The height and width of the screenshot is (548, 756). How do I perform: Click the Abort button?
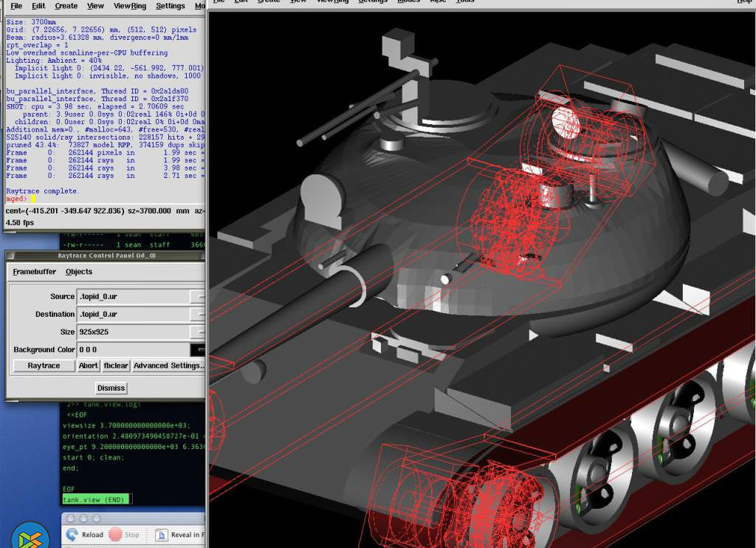pyautogui.click(x=88, y=366)
